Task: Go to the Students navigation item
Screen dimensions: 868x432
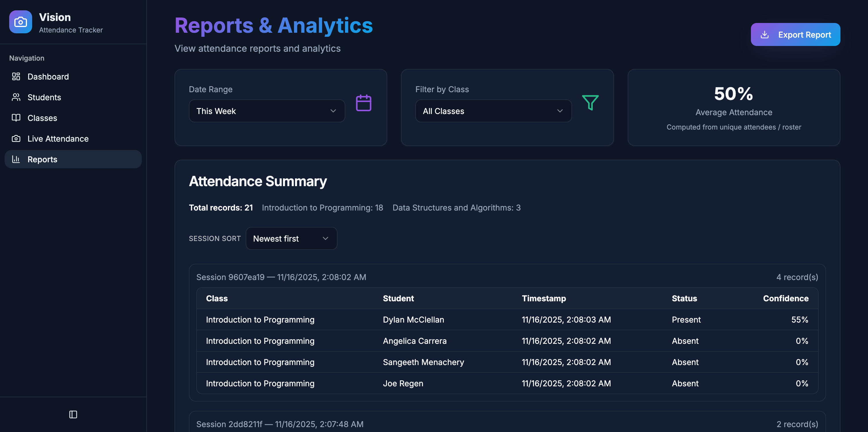Action: (x=44, y=97)
